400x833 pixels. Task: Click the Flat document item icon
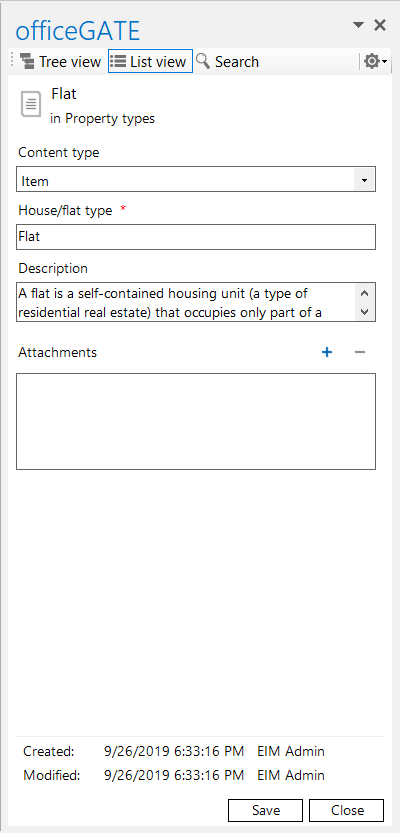tap(30, 103)
